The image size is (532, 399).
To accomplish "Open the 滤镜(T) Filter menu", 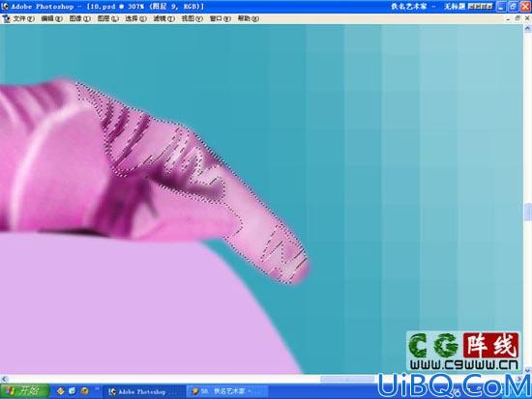I will (x=163, y=18).
